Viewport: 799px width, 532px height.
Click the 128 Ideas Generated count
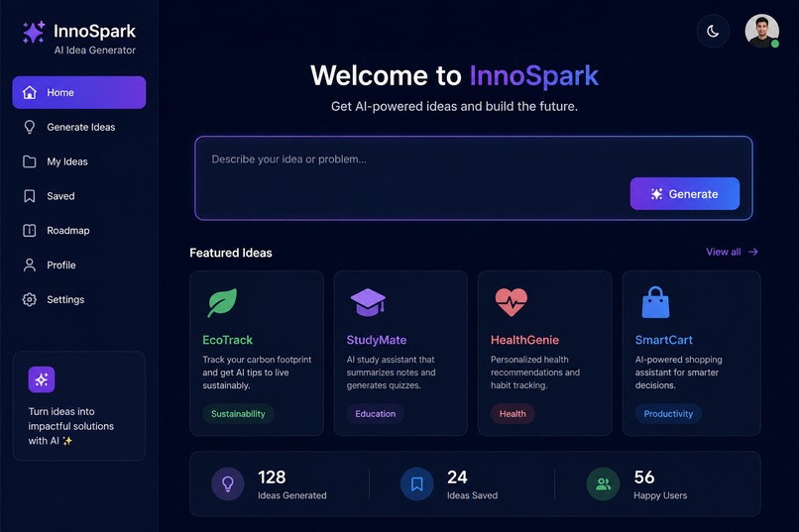pyautogui.click(x=272, y=478)
